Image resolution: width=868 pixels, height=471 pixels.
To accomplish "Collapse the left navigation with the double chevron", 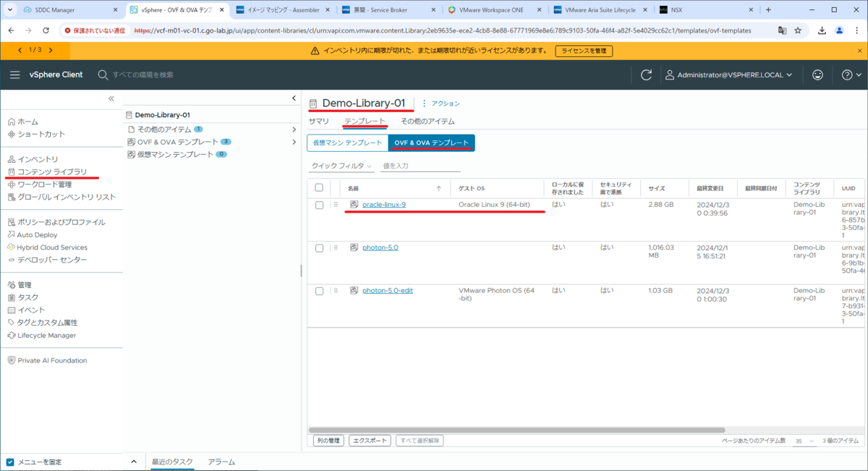I will tap(111, 98).
